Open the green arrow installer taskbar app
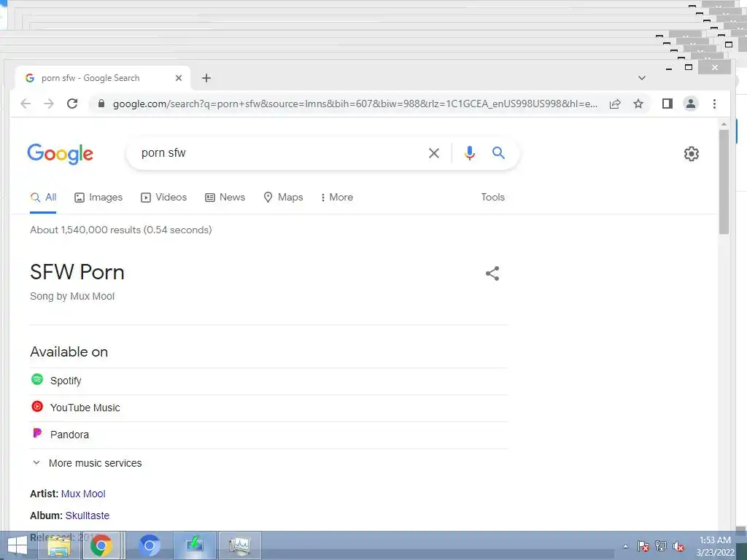Screen dimensions: 747x560 tap(195, 545)
